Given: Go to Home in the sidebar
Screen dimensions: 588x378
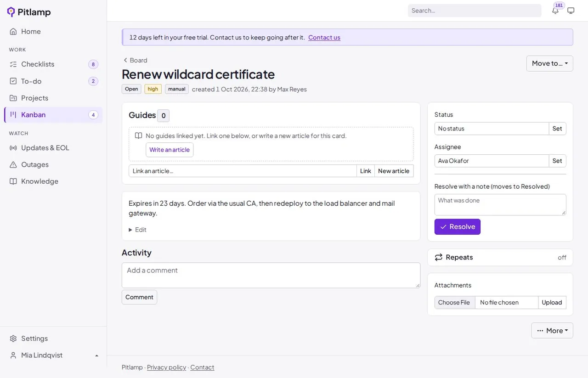Looking at the screenshot, I should click(x=53, y=31).
